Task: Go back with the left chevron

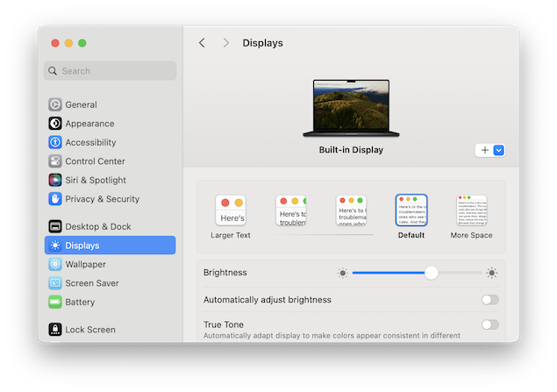Action: click(203, 43)
